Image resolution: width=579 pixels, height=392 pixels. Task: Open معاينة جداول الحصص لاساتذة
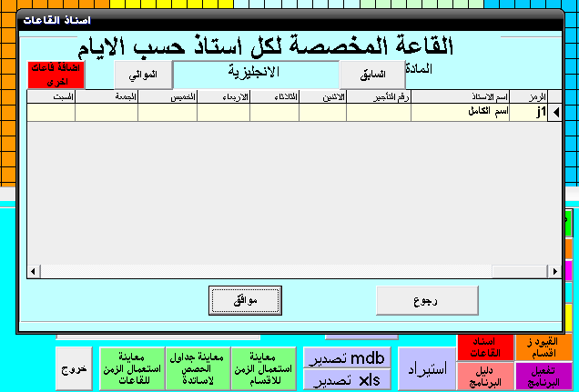[x=198, y=368]
